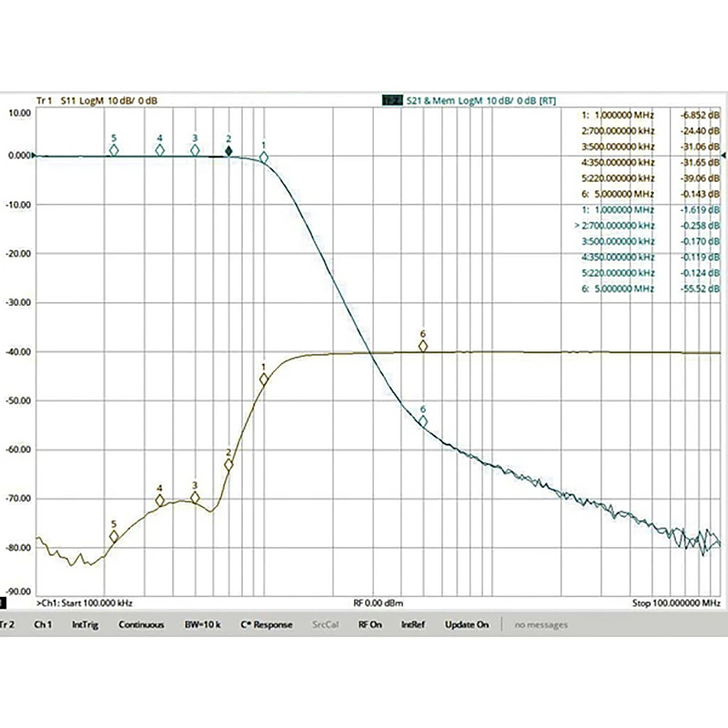Click the S21 & Mem LogM trace title
Viewport: 728px width, 728px height.
point(481,100)
